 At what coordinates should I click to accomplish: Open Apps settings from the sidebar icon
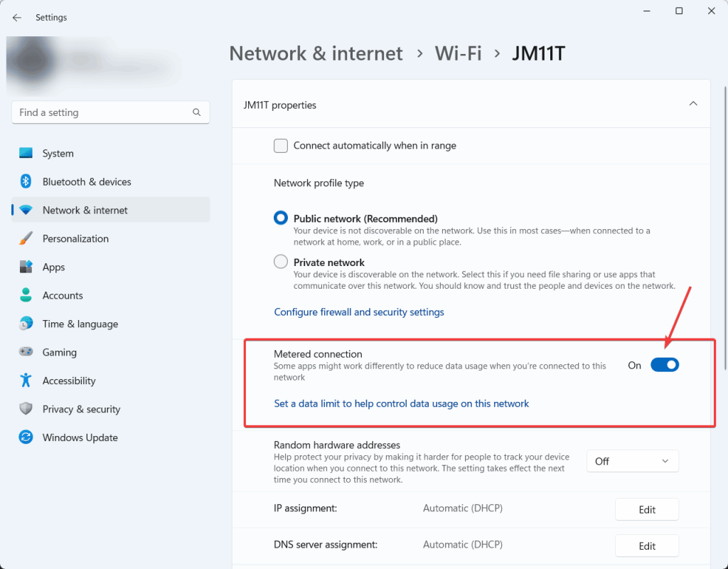[26, 267]
